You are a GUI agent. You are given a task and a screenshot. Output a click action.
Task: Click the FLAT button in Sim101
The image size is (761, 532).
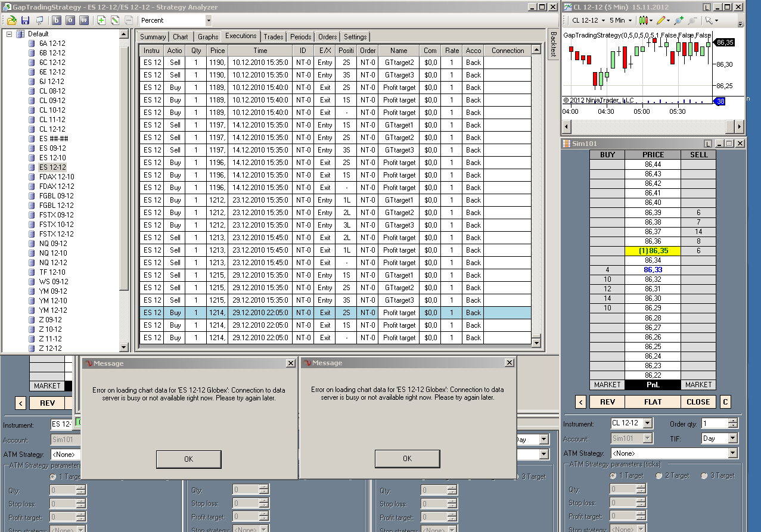(653, 402)
